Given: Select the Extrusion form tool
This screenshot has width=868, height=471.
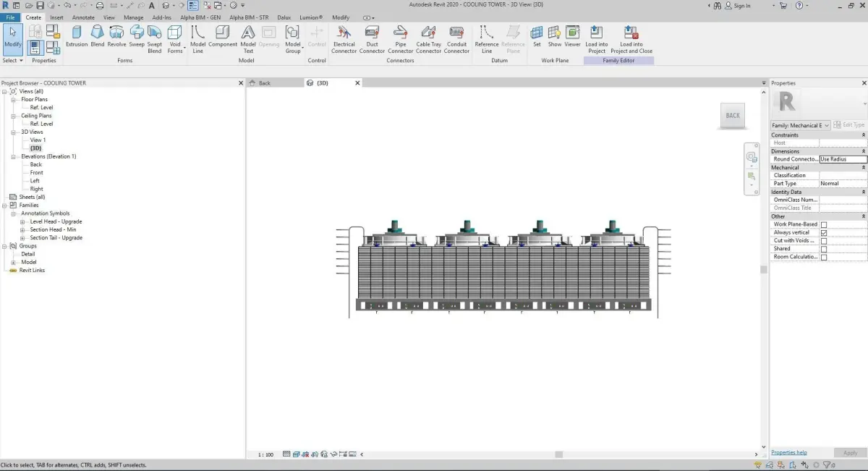Looking at the screenshot, I should (x=77, y=38).
